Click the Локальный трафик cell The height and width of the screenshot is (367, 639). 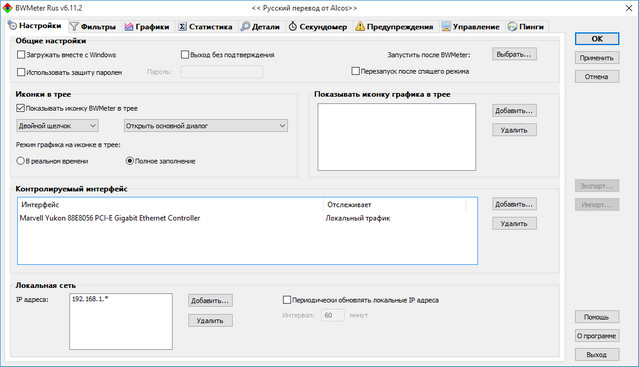(358, 218)
